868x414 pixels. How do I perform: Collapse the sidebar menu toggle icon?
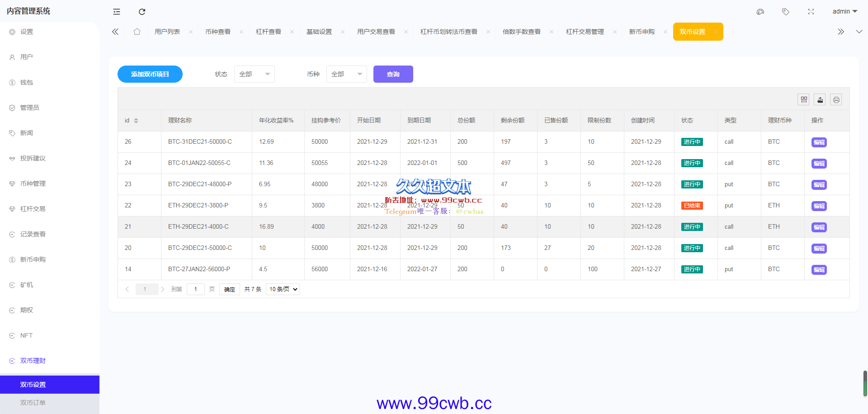click(x=117, y=12)
